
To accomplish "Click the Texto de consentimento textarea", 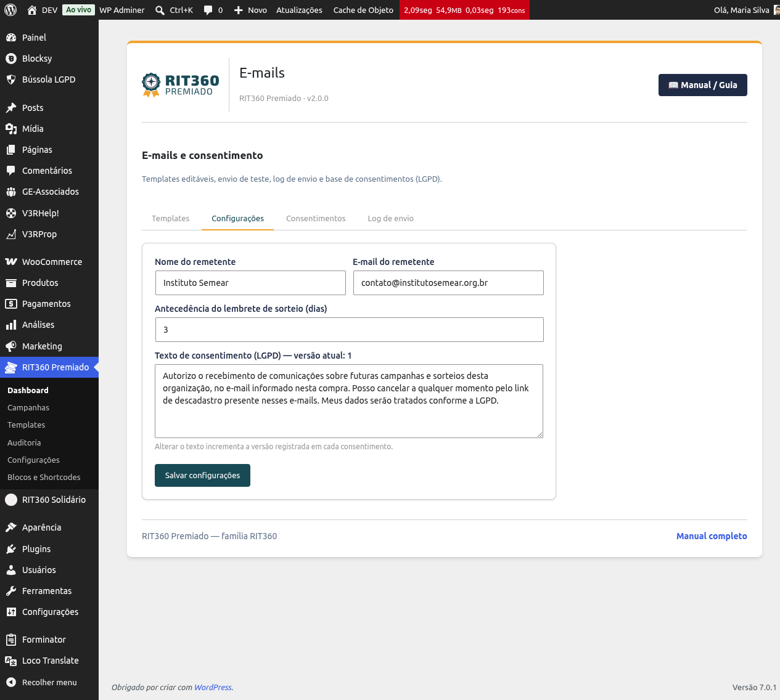I will tap(349, 401).
